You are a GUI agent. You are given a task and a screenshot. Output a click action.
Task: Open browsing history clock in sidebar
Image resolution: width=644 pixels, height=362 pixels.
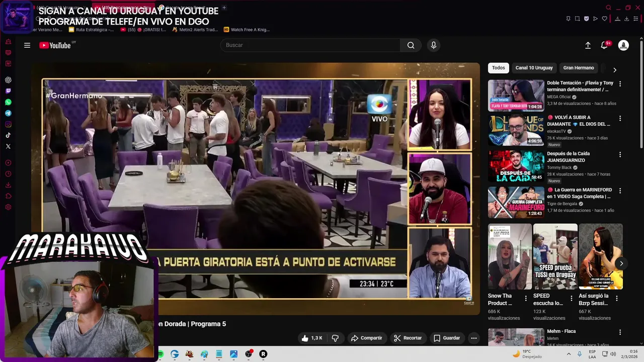pos(8,174)
